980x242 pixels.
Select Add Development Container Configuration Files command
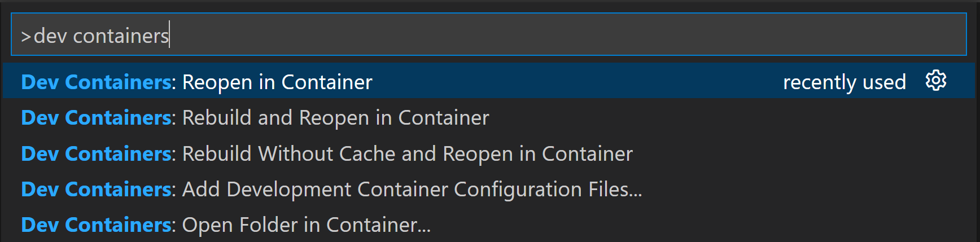(412, 190)
